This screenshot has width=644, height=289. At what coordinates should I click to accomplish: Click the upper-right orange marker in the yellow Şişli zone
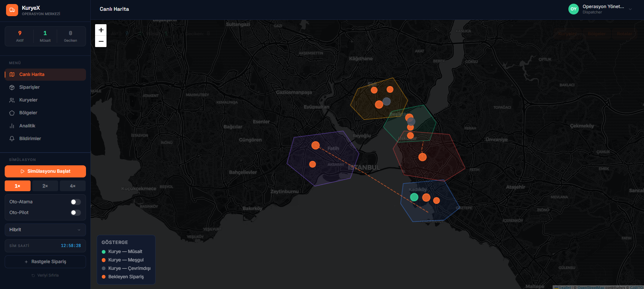point(390,89)
